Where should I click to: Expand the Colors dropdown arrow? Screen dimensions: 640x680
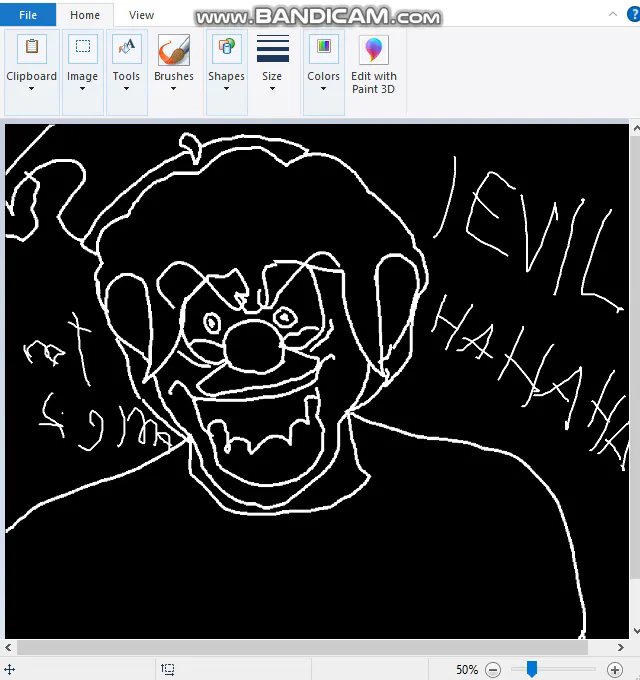click(x=323, y=89)
